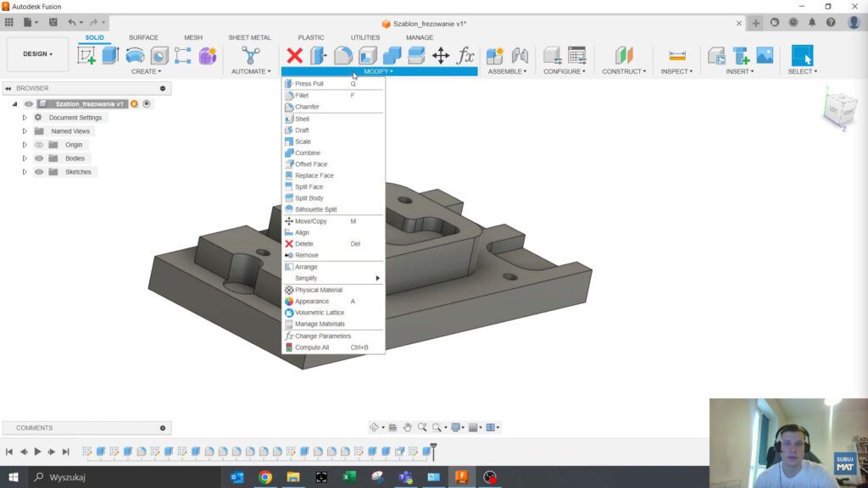Launch Google Chrome from the taskbar
This screenshot has width=868, height=488.
point(265,478)
